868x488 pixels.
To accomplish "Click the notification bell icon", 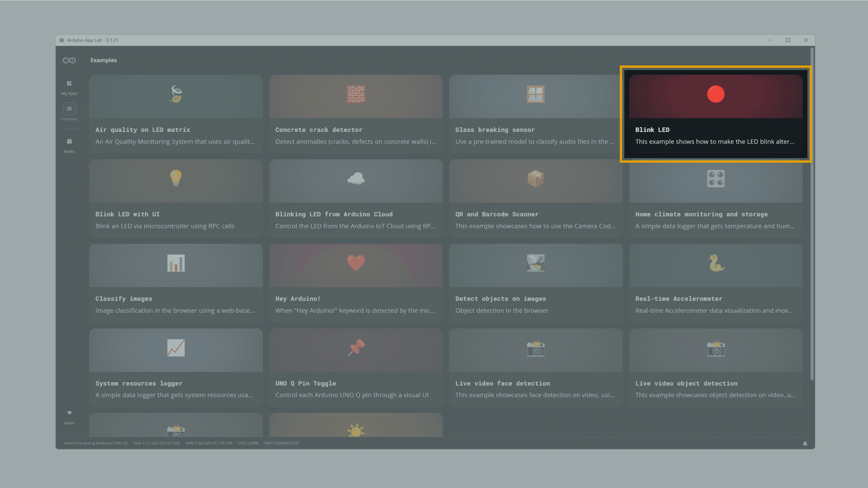I will point(805,443).
